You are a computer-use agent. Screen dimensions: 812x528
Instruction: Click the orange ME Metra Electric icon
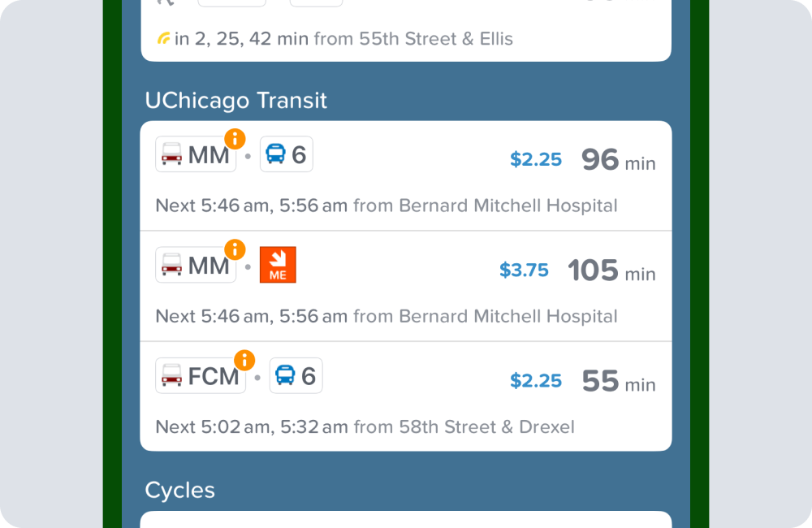(x=278, y=265)
